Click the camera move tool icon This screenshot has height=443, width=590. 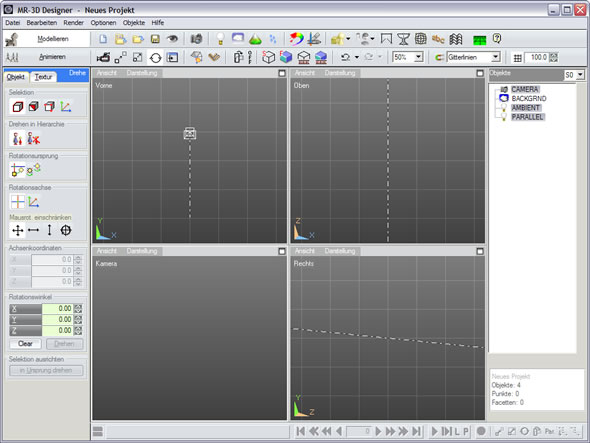coord(103,58)
